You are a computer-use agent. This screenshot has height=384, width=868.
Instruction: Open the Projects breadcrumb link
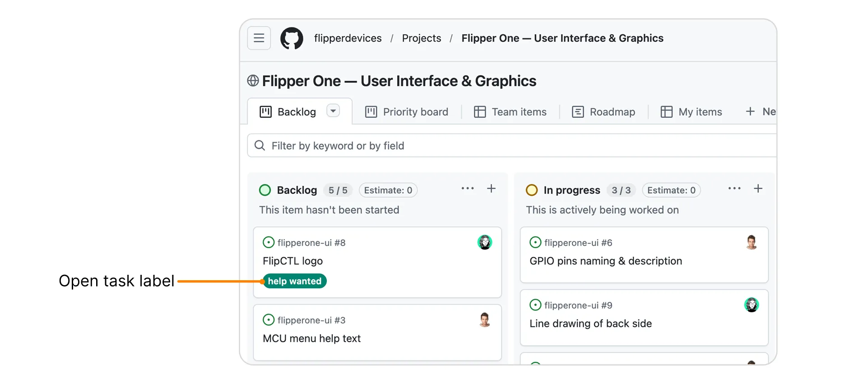[x=421, y=38]
